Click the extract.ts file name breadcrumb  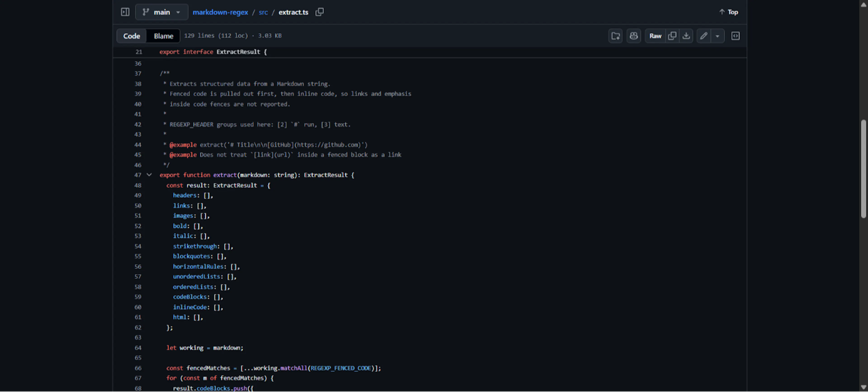(x=293, y=12)
